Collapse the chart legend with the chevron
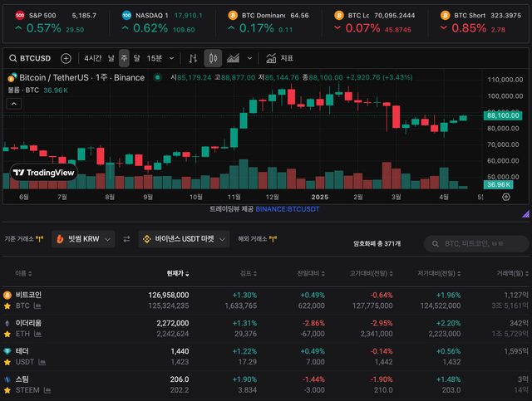Image resolution: width=532 pixels, height=401 pixels. [x=14, y=104]
